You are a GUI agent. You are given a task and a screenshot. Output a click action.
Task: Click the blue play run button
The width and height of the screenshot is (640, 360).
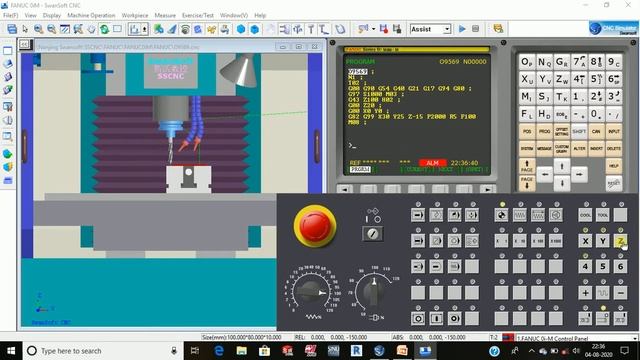point(462,29)
